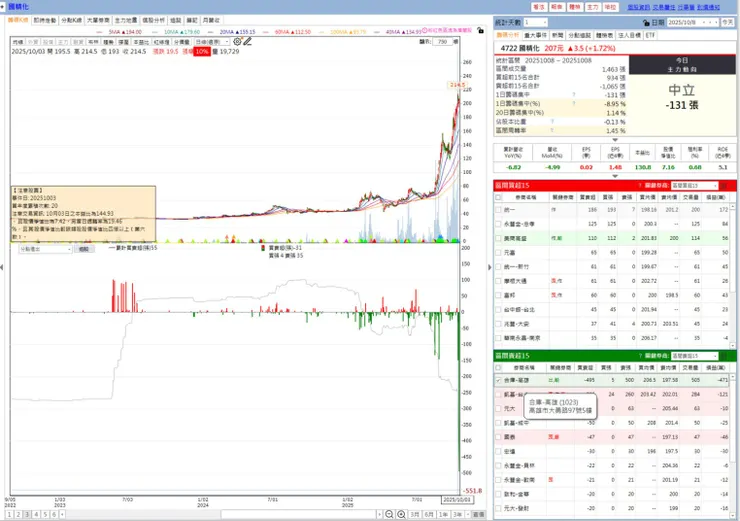
Task: Expand triangle below the EPS metrics row
Action: 615,176
